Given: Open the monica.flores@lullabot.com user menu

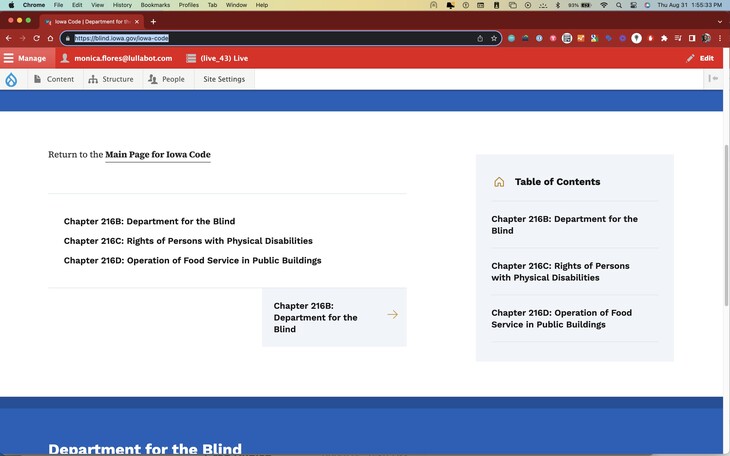Looking at the screenshot, I should point(116,58).
